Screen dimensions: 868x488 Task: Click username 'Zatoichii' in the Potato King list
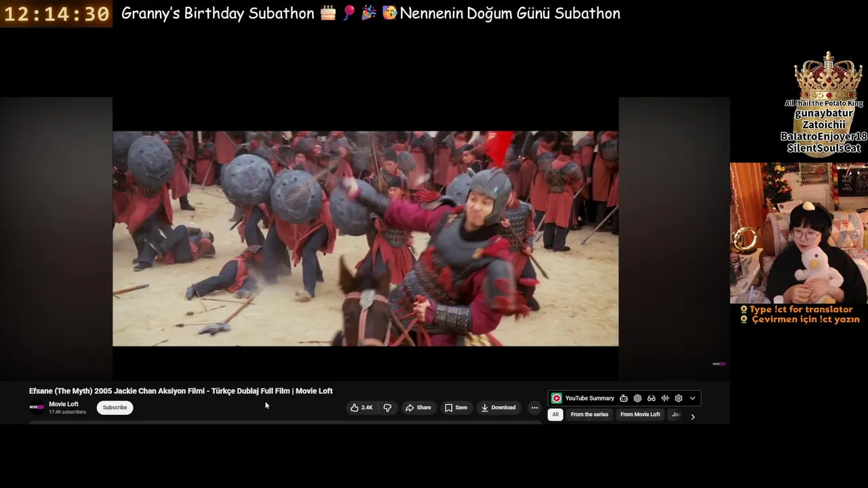(x=824, y=125)
